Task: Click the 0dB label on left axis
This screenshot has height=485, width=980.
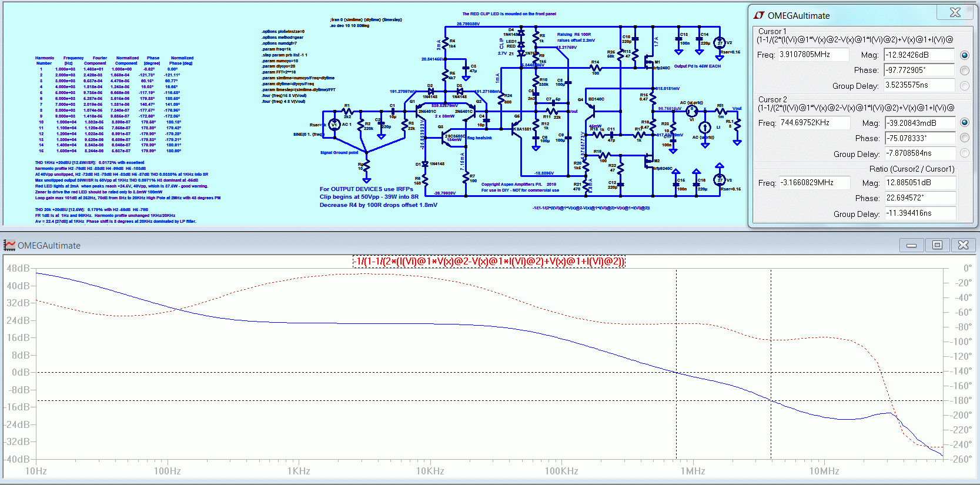Action: [21, 372]
